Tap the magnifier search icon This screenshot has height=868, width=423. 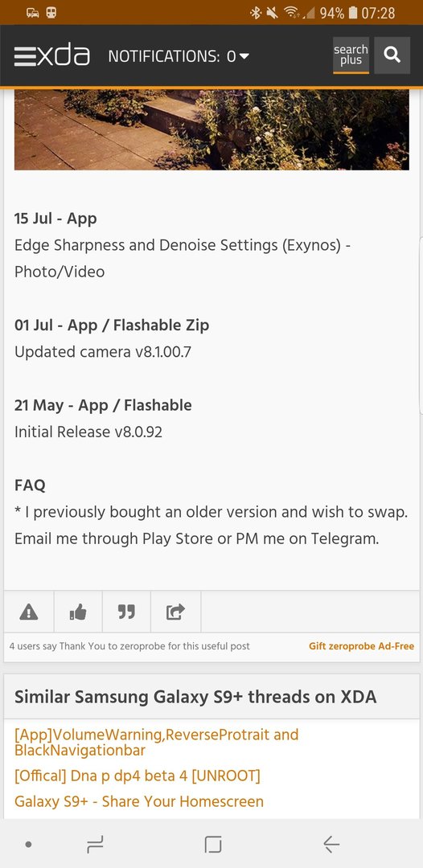tap(392, 55)
